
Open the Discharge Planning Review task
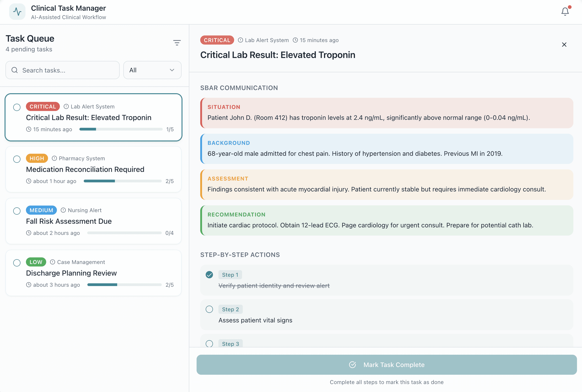[71, 273]
